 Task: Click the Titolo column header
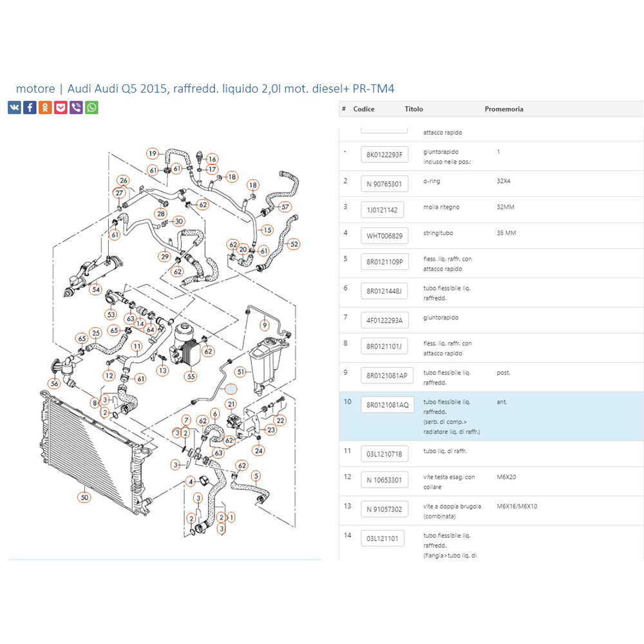[413, 109]
